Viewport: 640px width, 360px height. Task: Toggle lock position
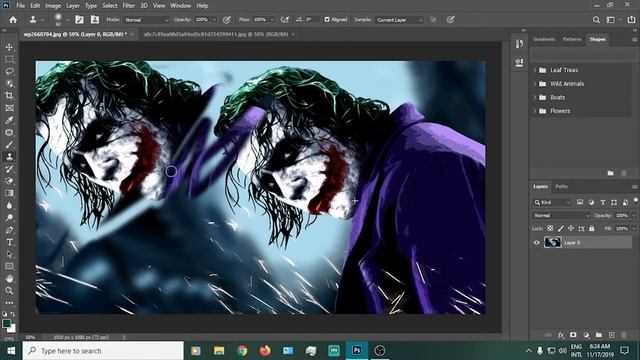click(571, 229)
